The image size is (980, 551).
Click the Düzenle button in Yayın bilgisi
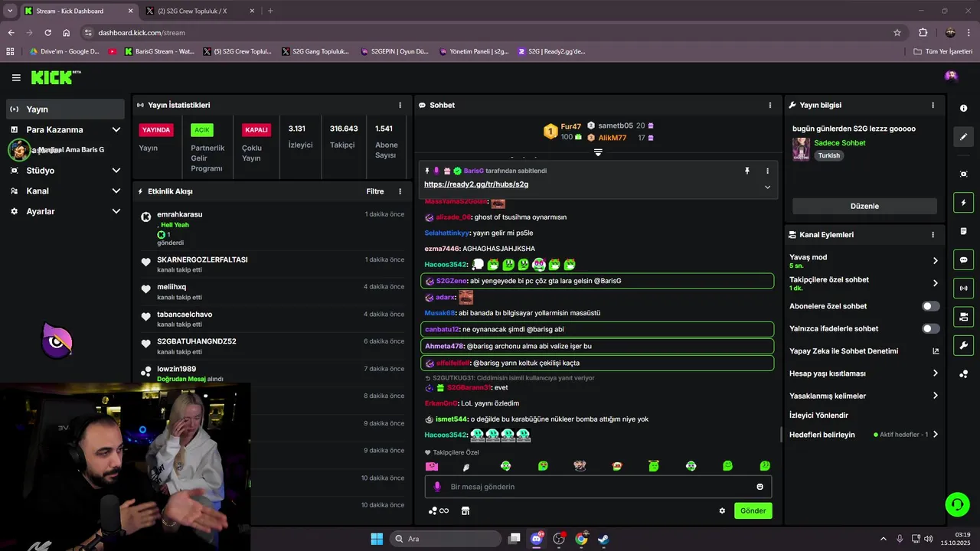click(x=864, y=206)
